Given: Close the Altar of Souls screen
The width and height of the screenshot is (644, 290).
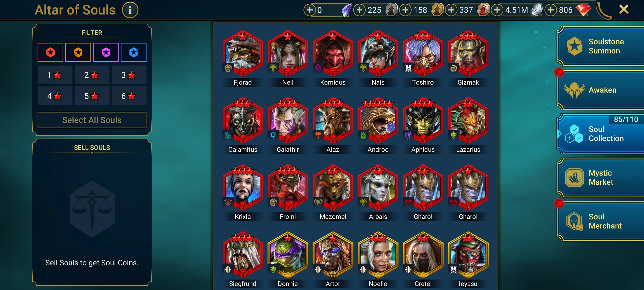Looking at the screenshot, I should click(624, 10).
